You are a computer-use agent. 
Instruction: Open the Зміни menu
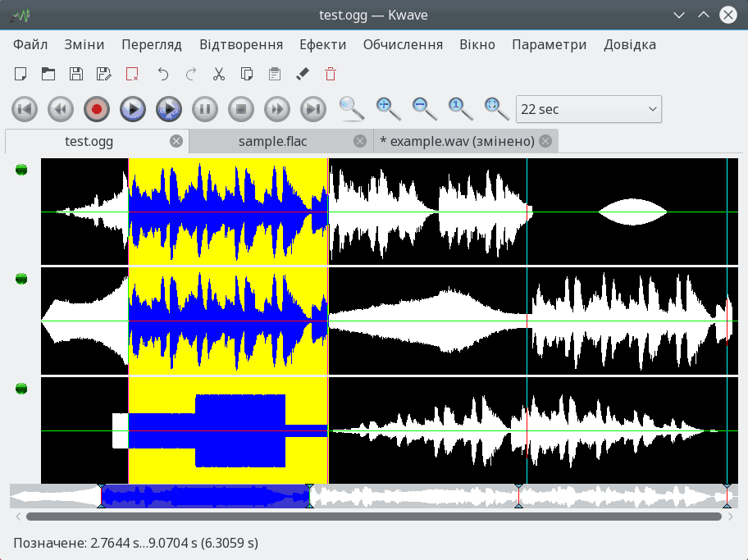(84, 45)
